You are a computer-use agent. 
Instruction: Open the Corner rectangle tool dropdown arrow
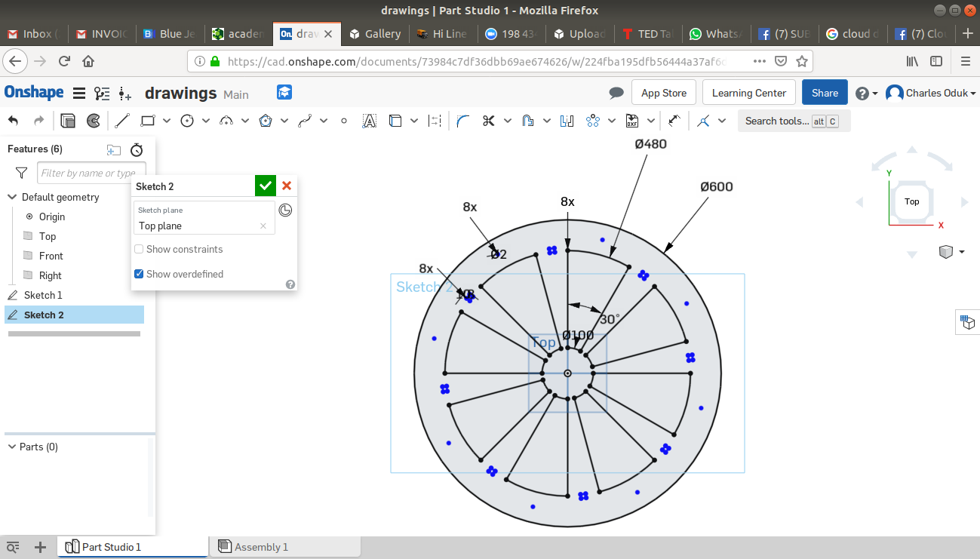point(167,121)
